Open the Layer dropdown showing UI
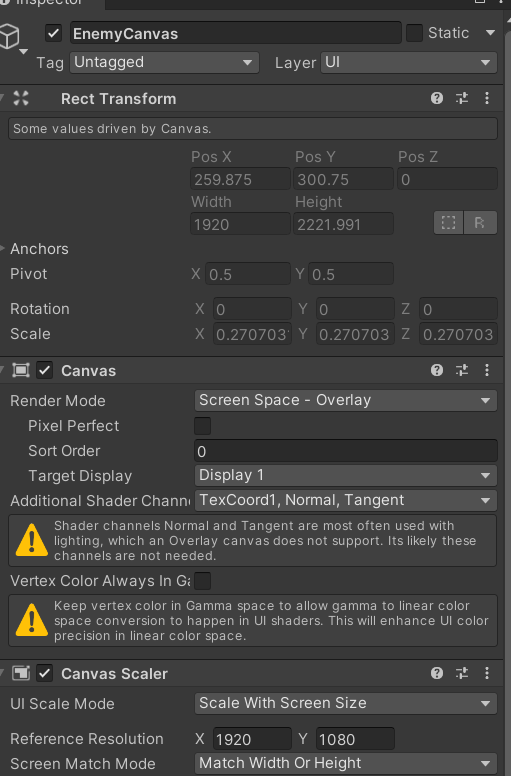 click(409, 62)
